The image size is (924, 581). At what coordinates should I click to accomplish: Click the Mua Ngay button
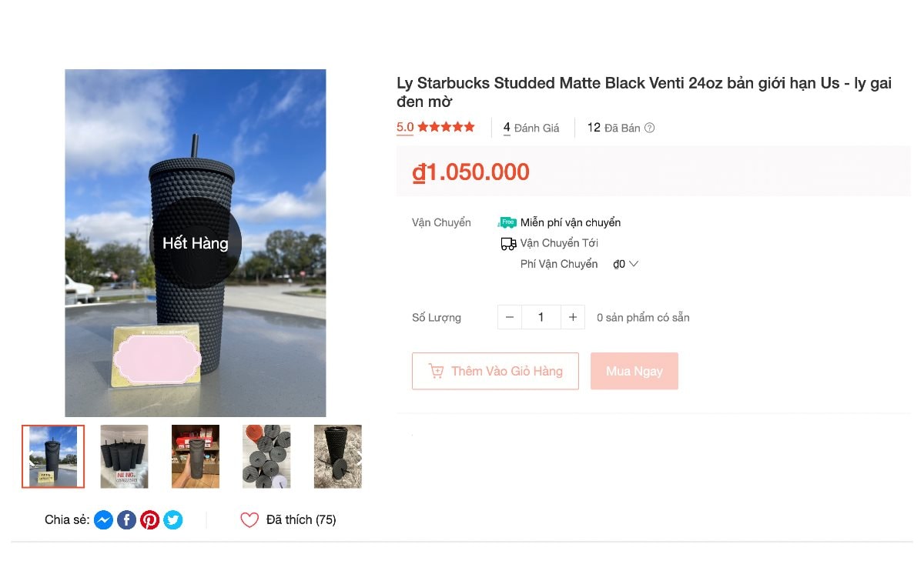tap(634, 371)
